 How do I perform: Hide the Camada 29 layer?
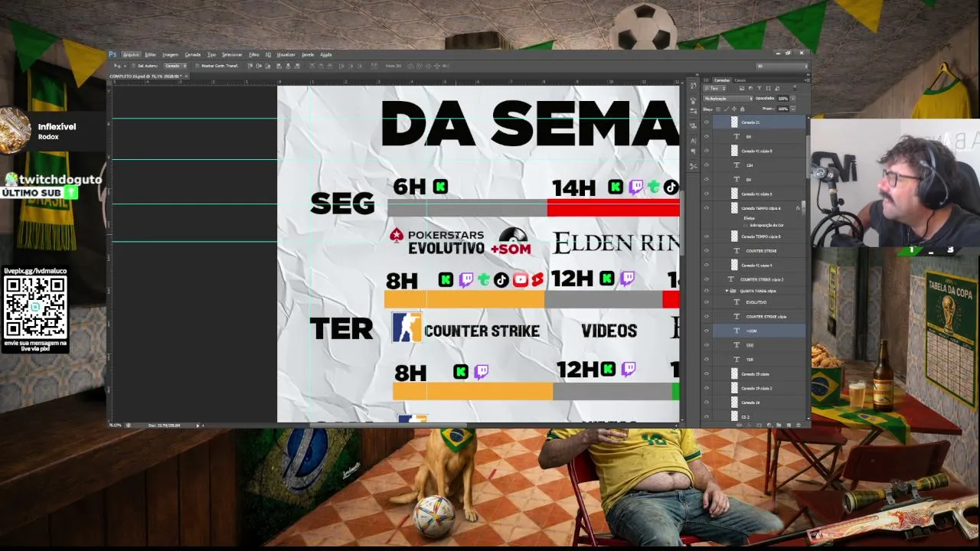click(707, 403)
